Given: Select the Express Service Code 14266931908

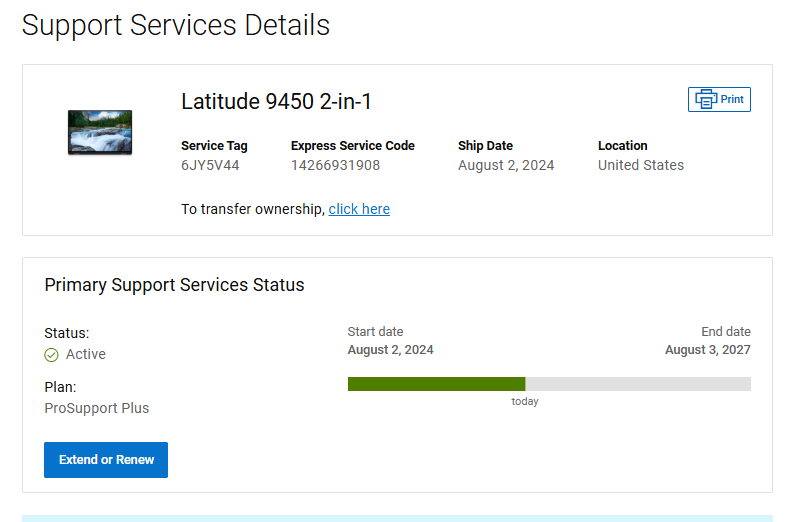Looking at the screenshot, I should point(335,165).
